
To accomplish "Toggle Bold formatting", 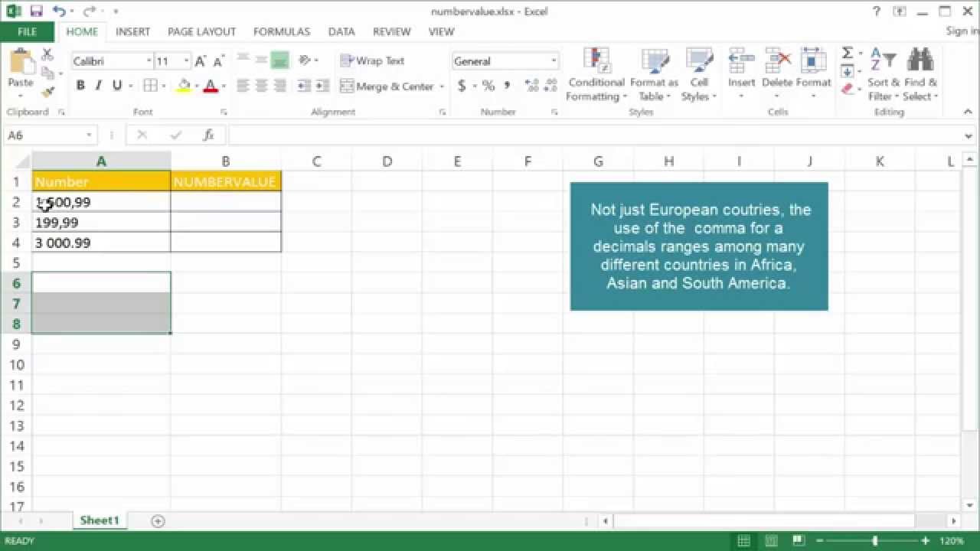I will pyautogui.click(x=80, y=86).
